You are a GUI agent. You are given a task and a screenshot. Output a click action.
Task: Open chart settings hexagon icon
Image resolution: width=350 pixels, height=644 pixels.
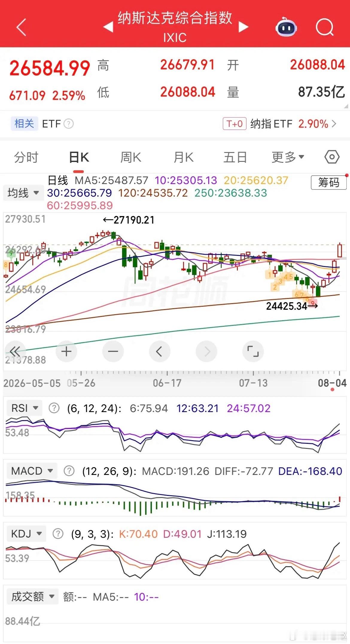[332, 157]
